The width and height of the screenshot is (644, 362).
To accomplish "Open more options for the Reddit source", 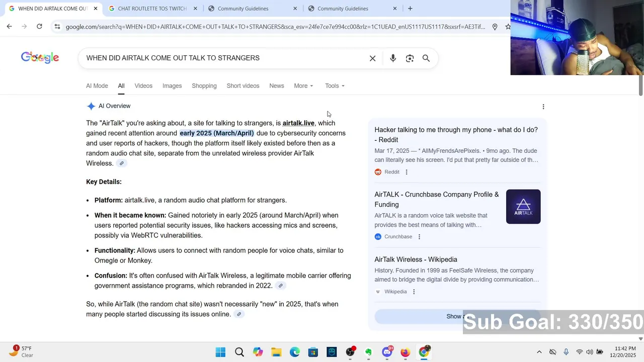I will coord(407,172).
